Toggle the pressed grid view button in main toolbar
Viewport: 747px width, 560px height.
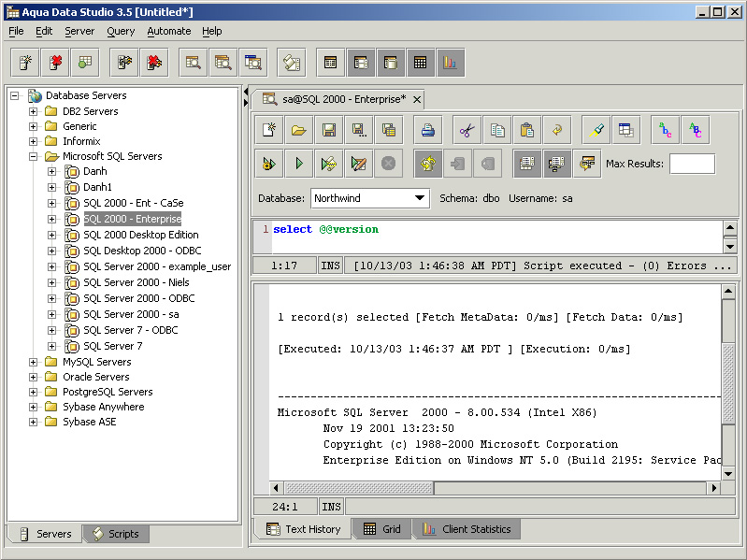[420, 63]
